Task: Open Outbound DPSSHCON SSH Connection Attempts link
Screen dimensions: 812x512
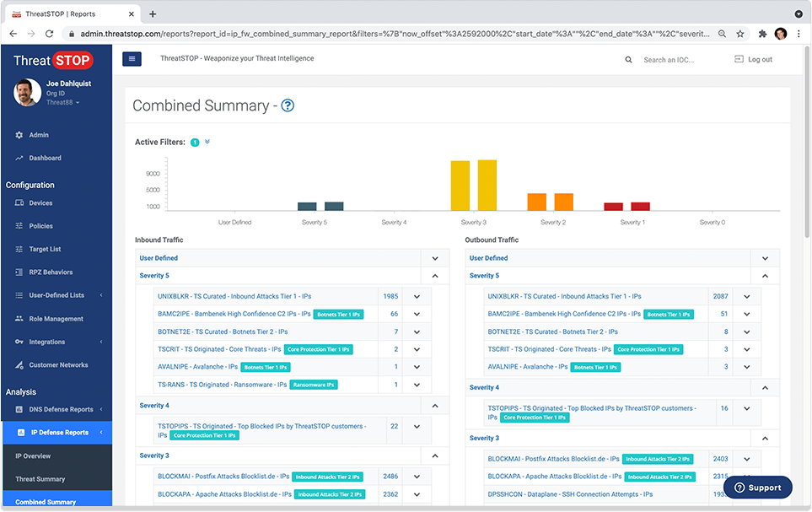Action: coord(570,494)
